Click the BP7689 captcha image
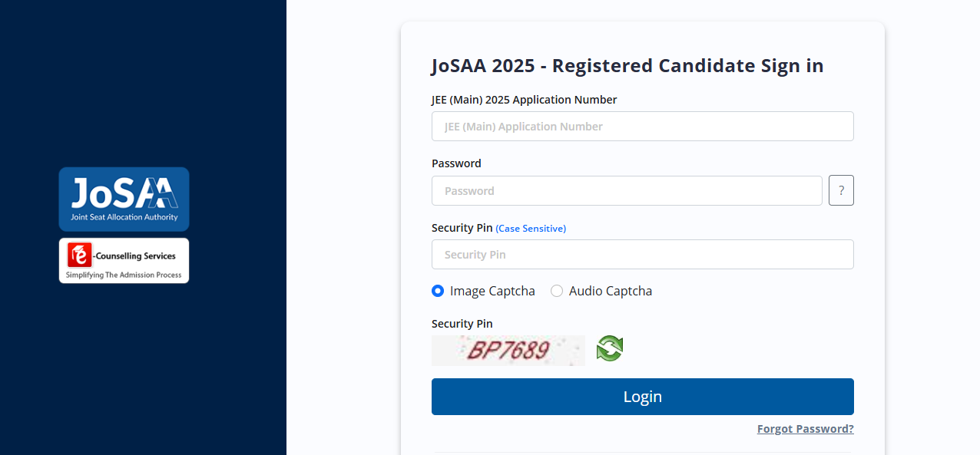 pos(508,351)
